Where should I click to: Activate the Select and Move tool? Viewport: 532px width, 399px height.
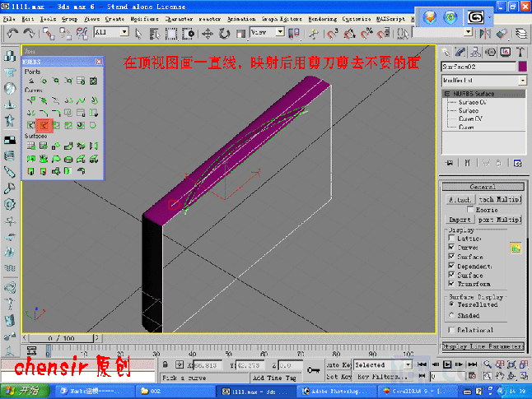click(208, 34)
